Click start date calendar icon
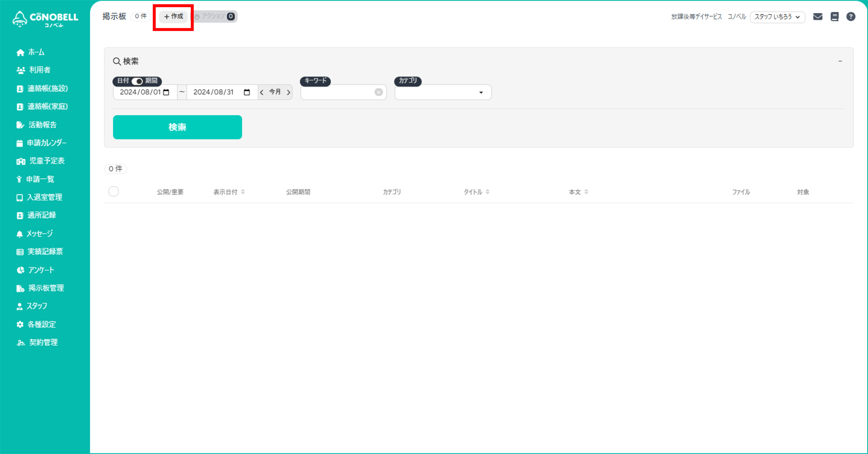The width and height of the screenshot is (868, 454). pos(166,92)
